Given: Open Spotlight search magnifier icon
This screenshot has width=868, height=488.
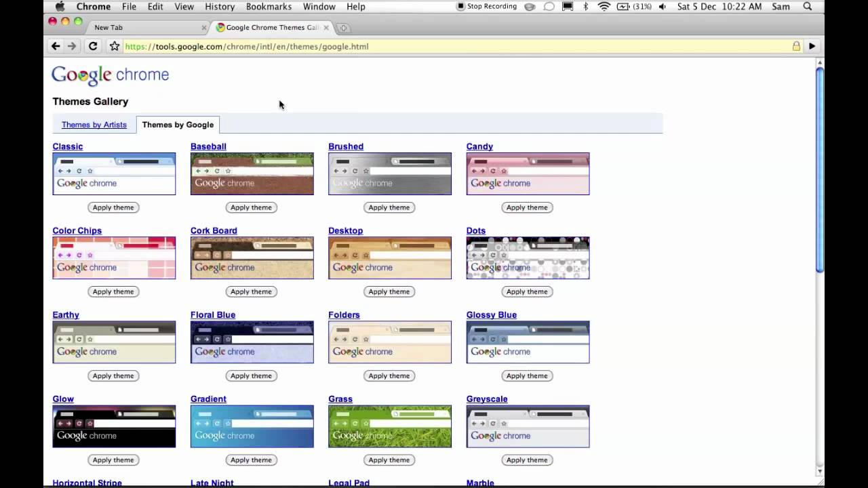Looking at the screenshot, I should [x=807, y=7].
